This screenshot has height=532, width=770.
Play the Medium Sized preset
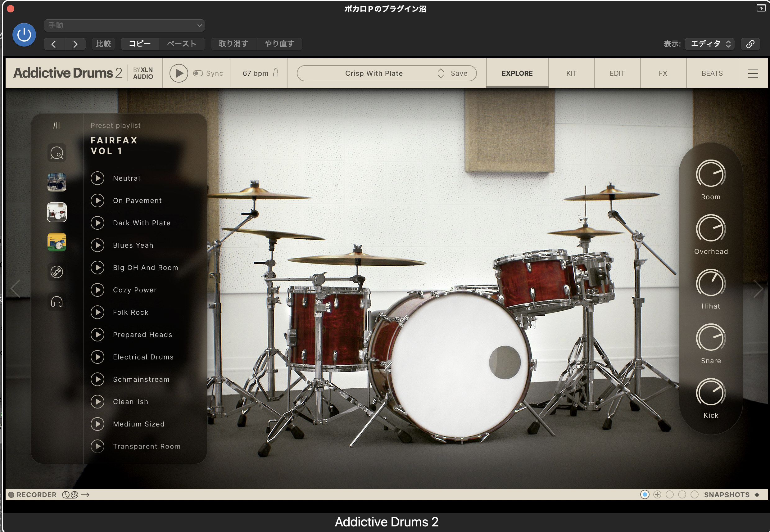click(x=98, y=424)
